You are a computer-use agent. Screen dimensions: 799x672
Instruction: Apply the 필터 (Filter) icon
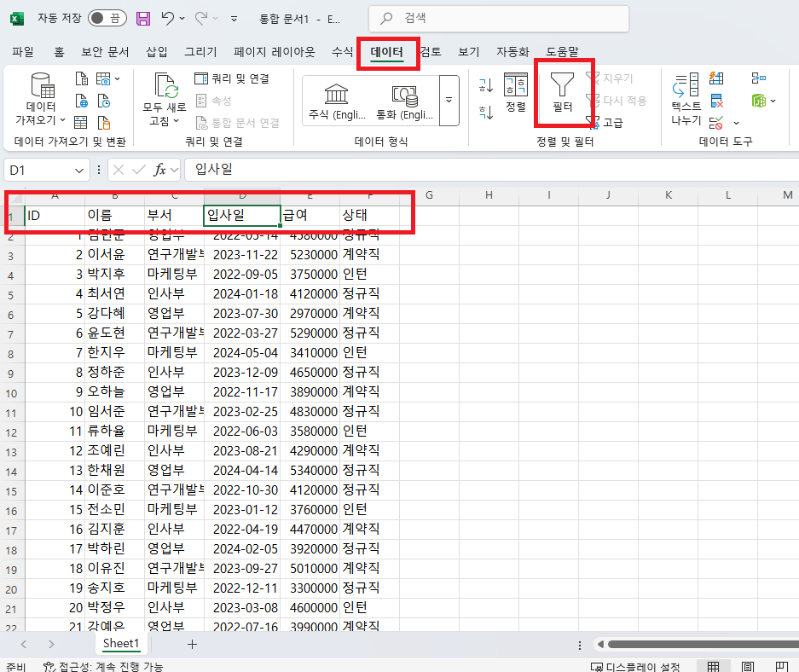[x=564, y=90]
